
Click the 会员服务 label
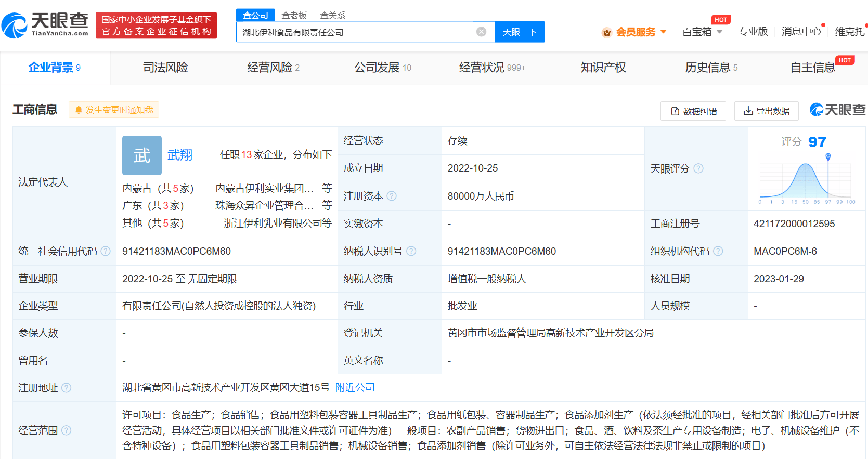pos(636,32)
